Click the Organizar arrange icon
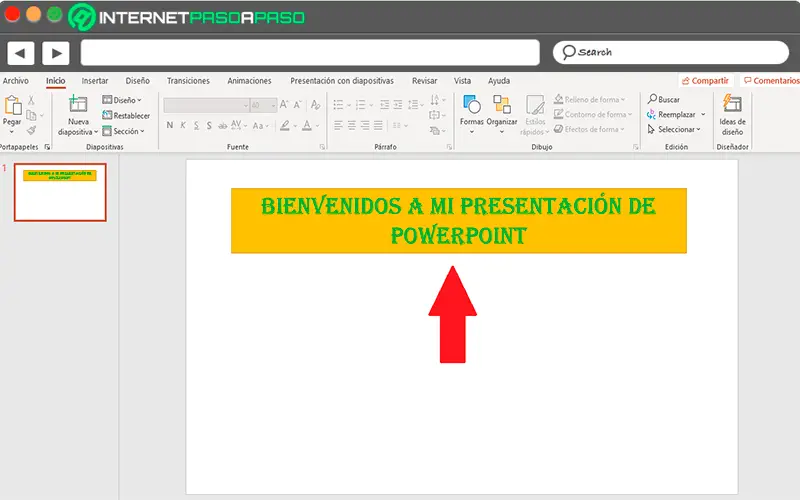This screenshot has height=500, width=800. pos(501,106)
